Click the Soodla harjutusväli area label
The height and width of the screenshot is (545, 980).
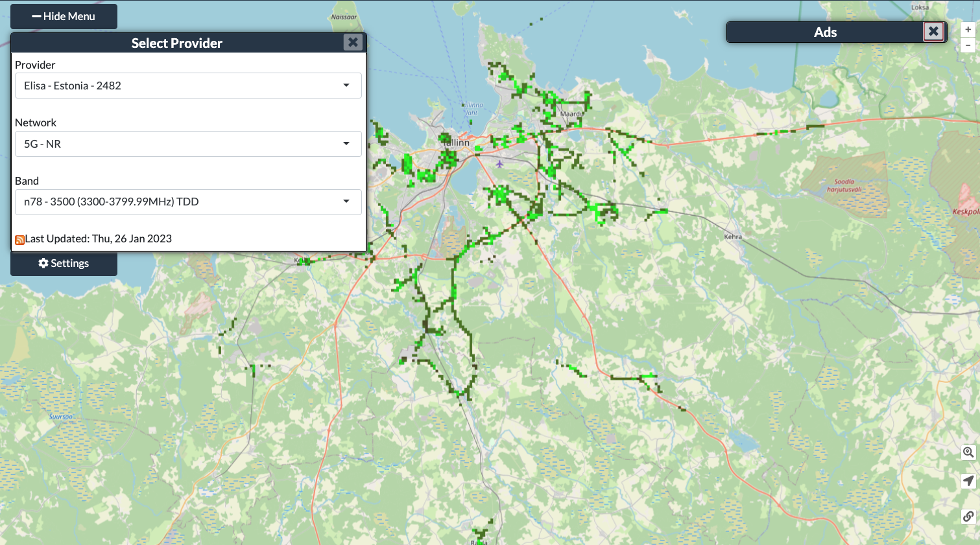[x=844, y=186]
